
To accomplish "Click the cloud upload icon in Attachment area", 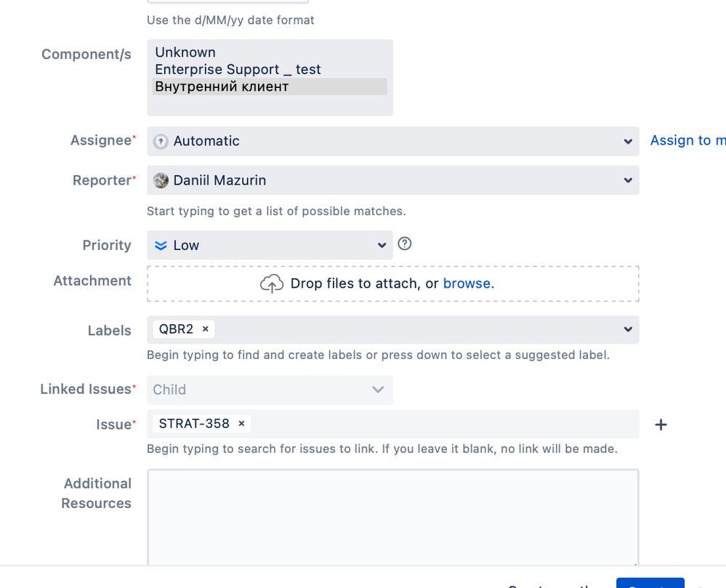I will (272, 283).
